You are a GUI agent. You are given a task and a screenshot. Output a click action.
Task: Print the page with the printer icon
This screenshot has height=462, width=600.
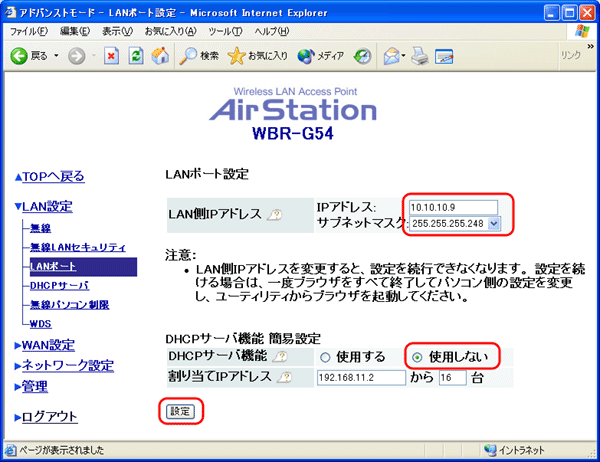[x=420, y=56]
